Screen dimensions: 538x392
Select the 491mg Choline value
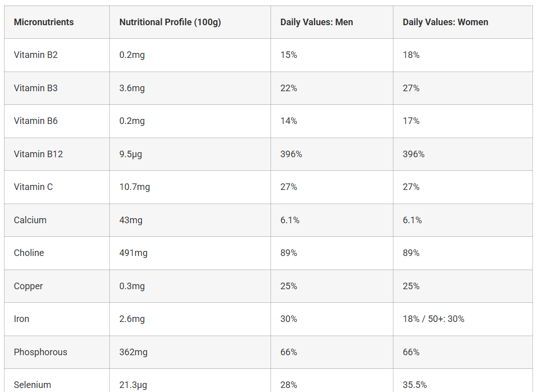click(x=133, y=253)
